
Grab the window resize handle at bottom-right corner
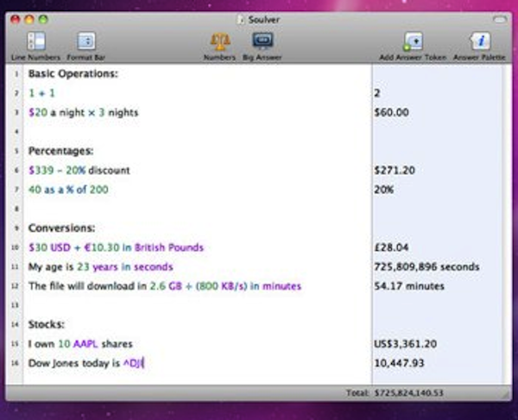pyautogui.click(x=507, y=395)
